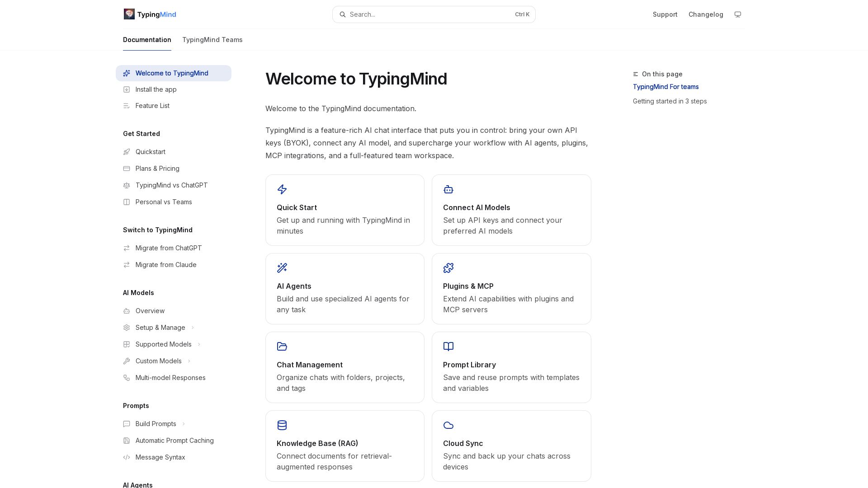Open Automatic Prompt Caching page
868x488 pixels.
click(x=174, y=441)
